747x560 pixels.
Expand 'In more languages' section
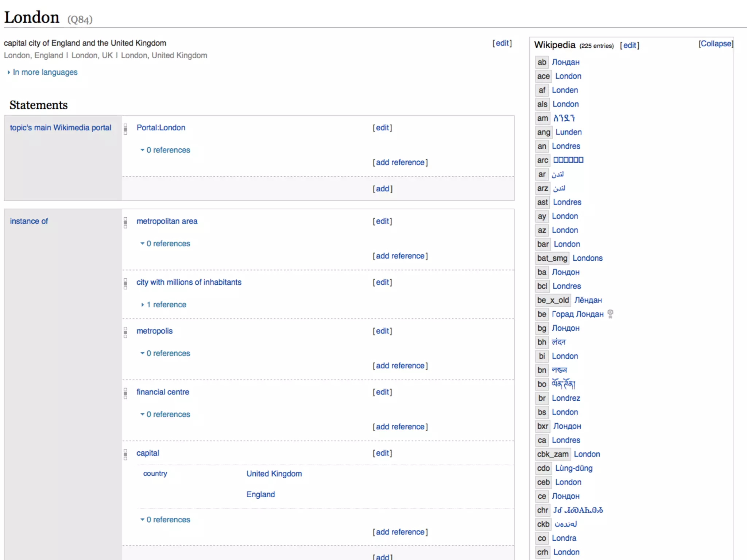click(45, 72)
